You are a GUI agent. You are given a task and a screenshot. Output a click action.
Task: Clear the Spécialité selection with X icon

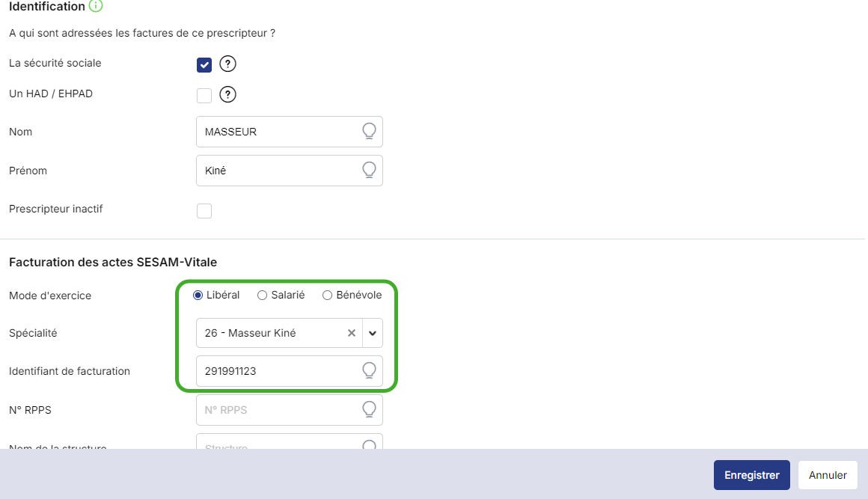coord(352,333)
